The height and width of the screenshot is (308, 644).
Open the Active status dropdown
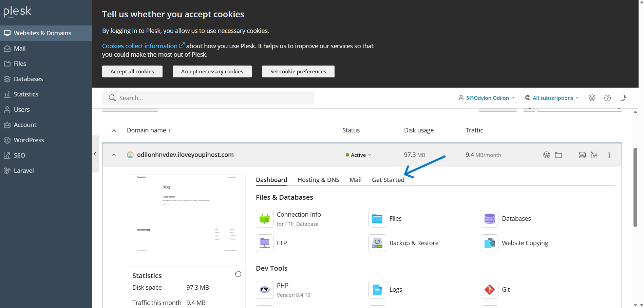(x=358, y=155)
